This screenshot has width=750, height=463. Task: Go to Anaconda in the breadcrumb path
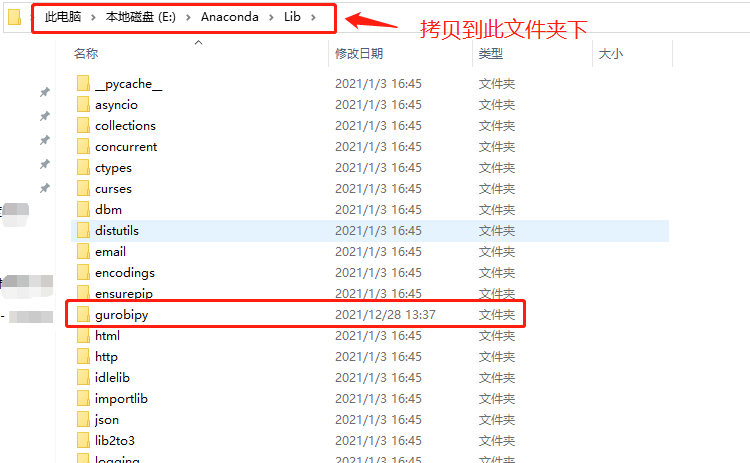tap(230, 17)
